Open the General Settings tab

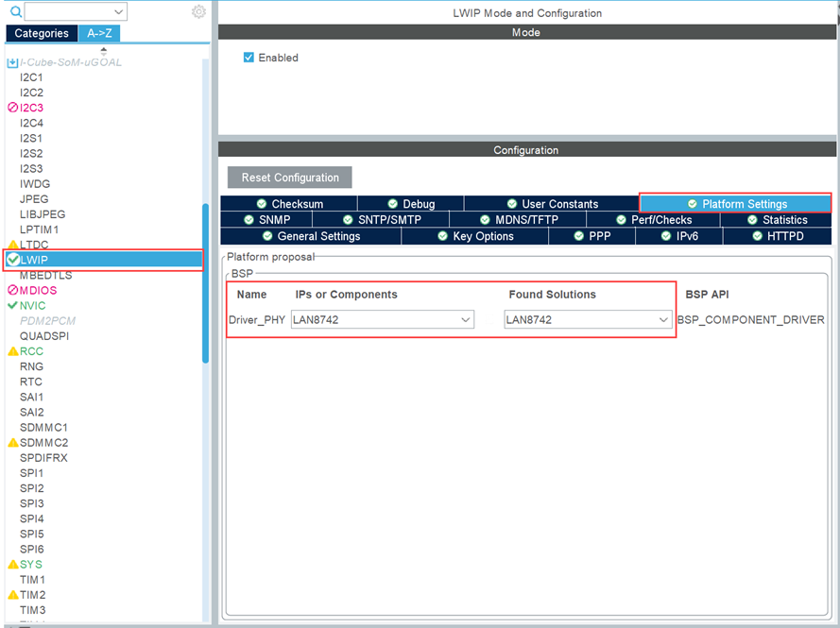(311, 236)
